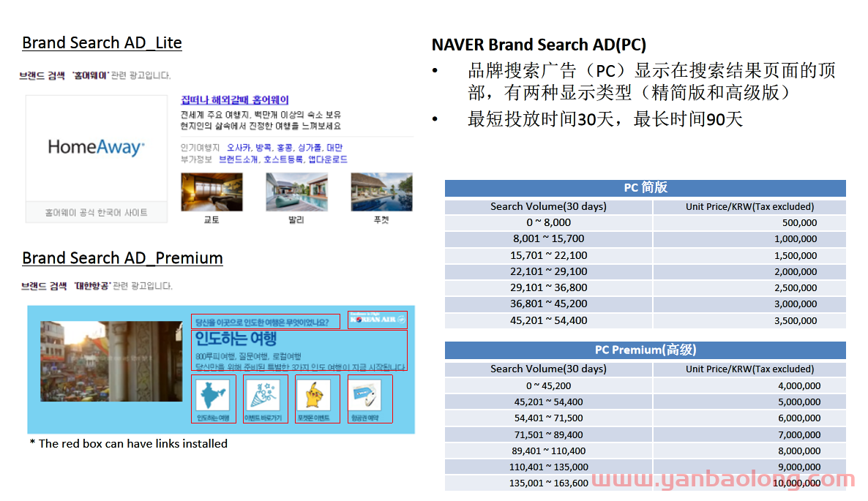
Task: Click the "6,000,000" unit price cell
Action: pyautogui.click(x=749, y=418)
